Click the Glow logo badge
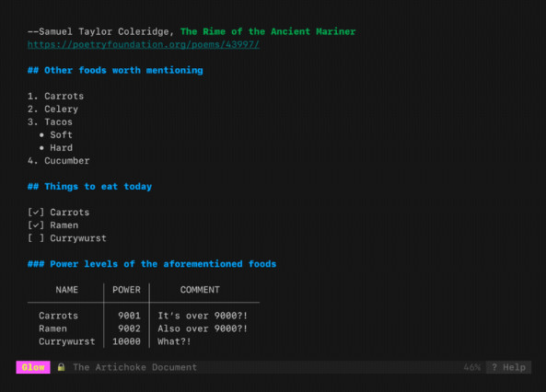 click(33, 367)
